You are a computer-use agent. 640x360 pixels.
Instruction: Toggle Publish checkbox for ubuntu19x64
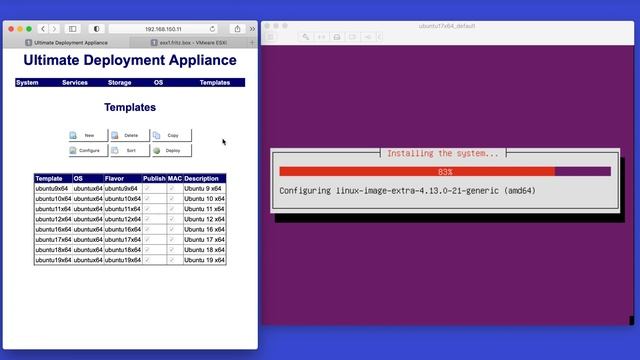point(147,260)
